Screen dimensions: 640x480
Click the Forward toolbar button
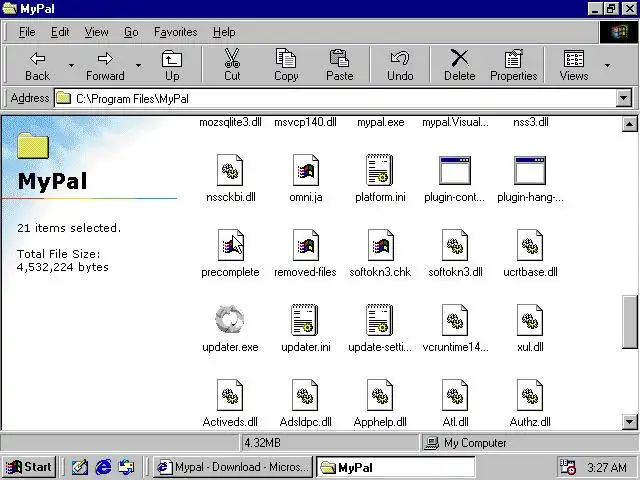pyautogui.click(x=105, y=65)
